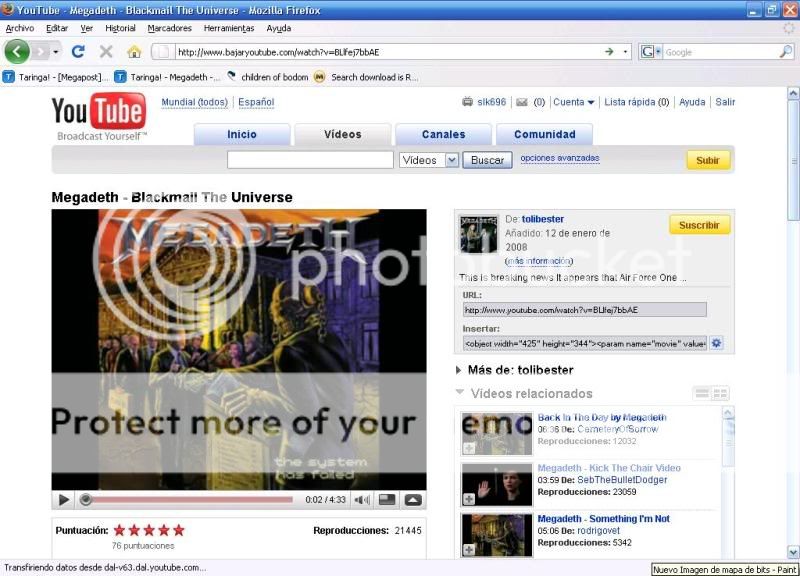
Task: Switch the video player size icon
Action: click(x=387, y=500)
